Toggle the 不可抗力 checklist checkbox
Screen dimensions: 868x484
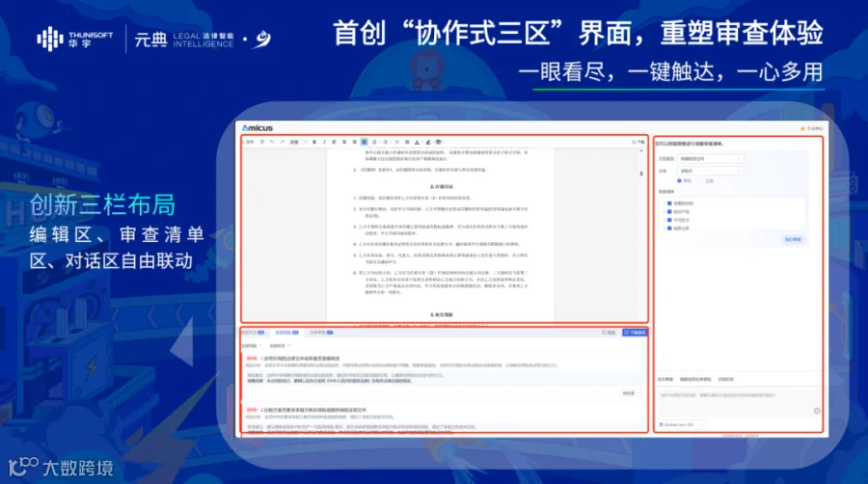pyautogui.click(x=669, y=220)
